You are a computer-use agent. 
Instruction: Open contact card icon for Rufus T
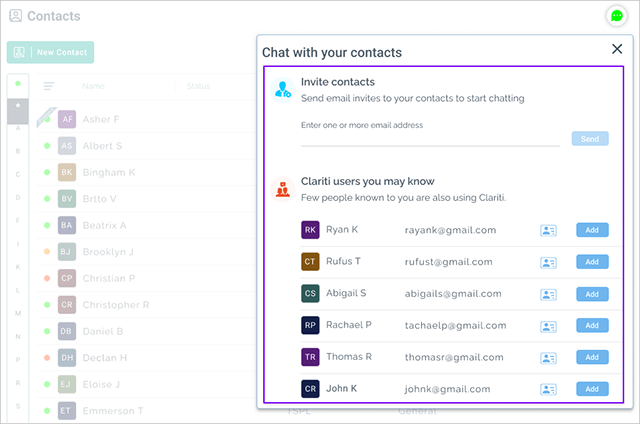coord(548,262)
